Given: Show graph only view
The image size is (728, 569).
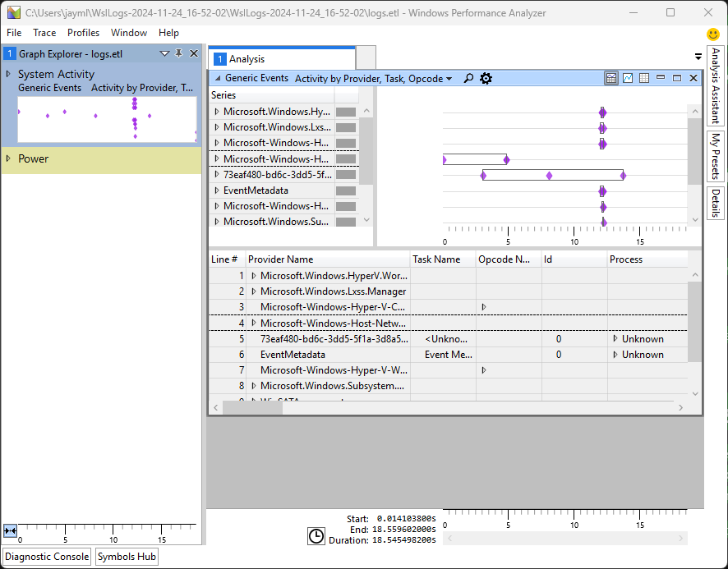Looking at the screenshot, I should 628,78.
